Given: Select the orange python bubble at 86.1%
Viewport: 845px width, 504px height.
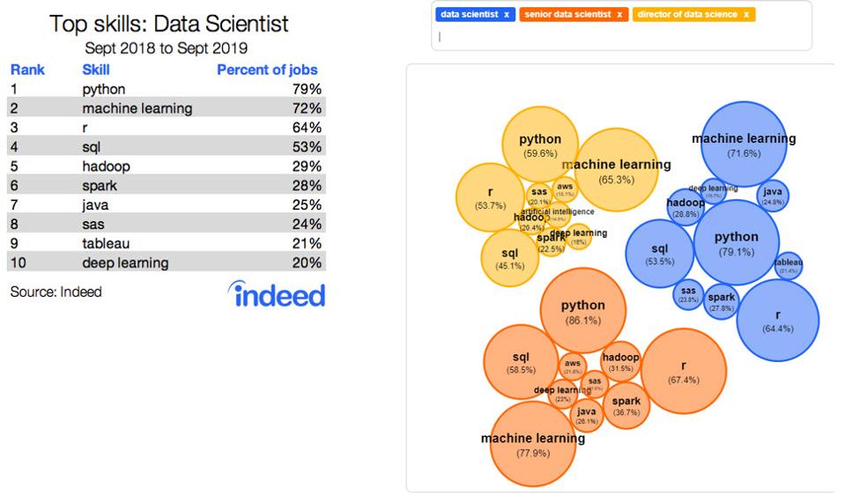Looking at the screenshot, I should pyautogui.click(x=583, y=312).
